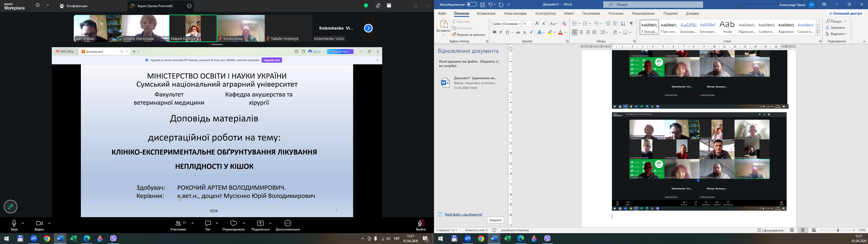The height and width of the screenshot is (244, 868).
Task: Click the Закрити button in recovery pane
Action: [x=495, y=220]
